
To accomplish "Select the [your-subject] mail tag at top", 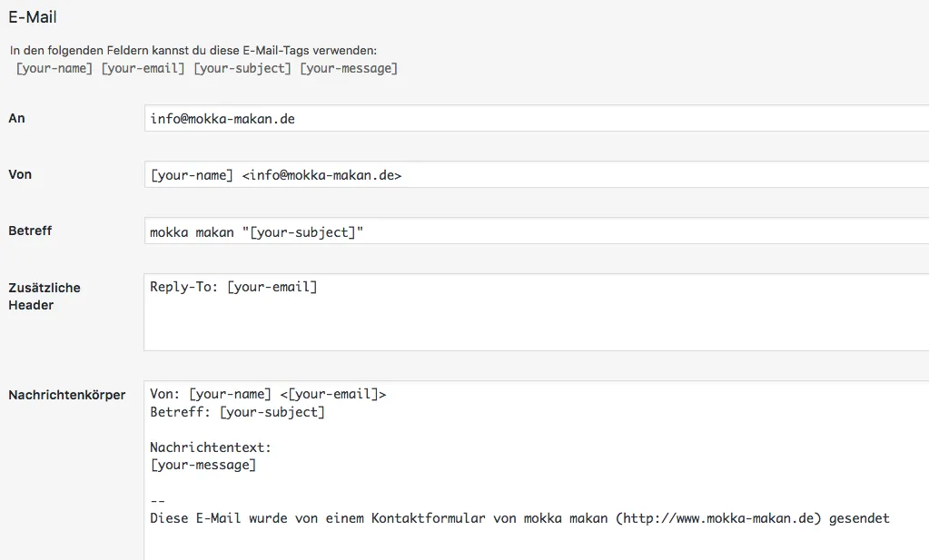I will (x=242, y=69).
